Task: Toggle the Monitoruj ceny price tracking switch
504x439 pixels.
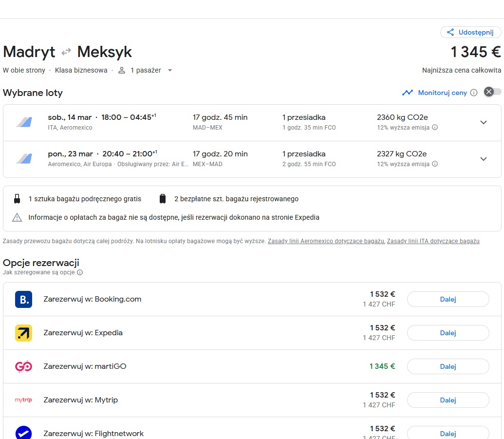Action: point(492,92)
